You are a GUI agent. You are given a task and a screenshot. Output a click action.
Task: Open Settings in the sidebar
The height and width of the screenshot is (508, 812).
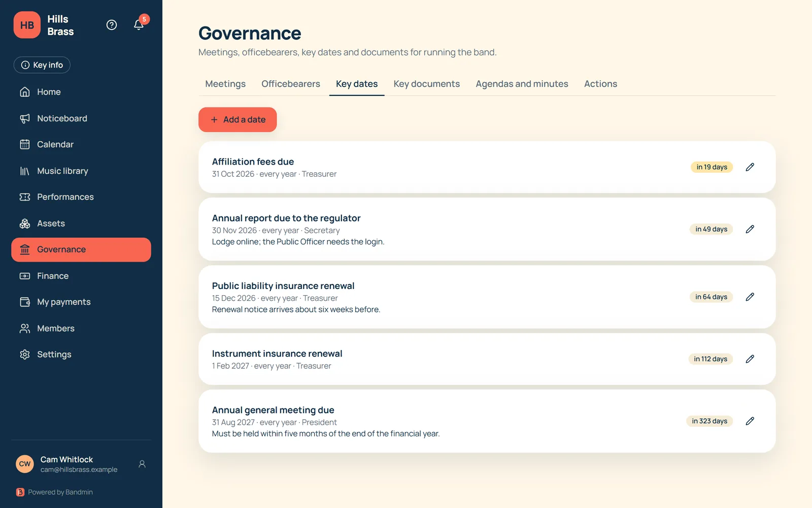point(81,355)
